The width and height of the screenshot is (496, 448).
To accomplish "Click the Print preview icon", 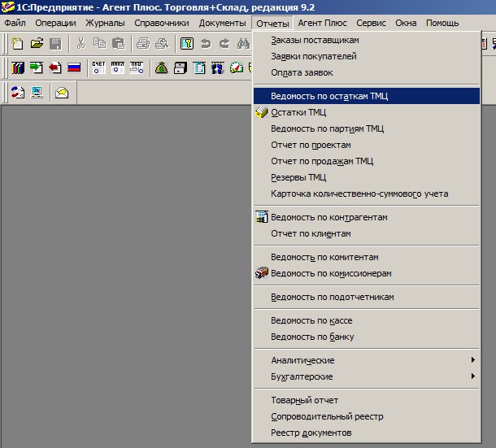I will 162,43.
